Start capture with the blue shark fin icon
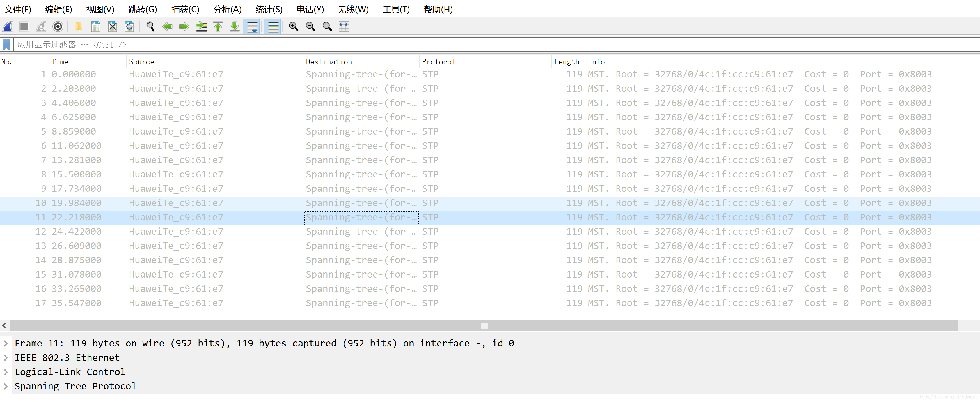This screenshot has height=402, width=980. [8, 27]
